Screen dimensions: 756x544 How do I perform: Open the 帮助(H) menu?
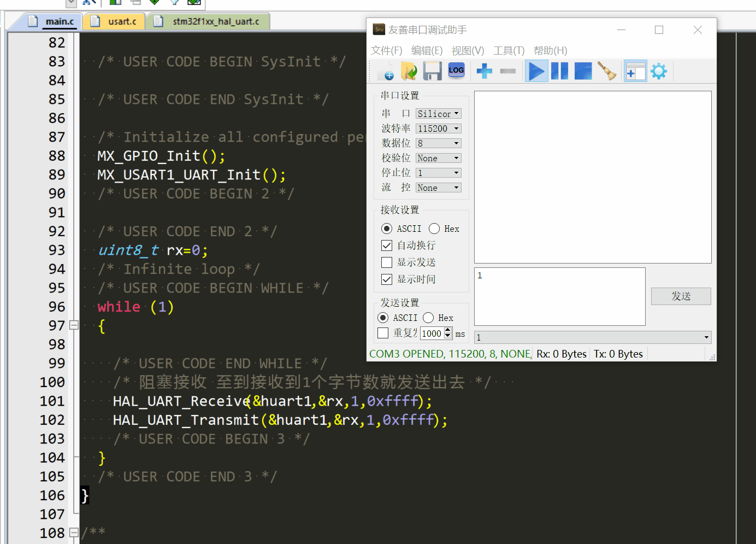click(550, 51)
